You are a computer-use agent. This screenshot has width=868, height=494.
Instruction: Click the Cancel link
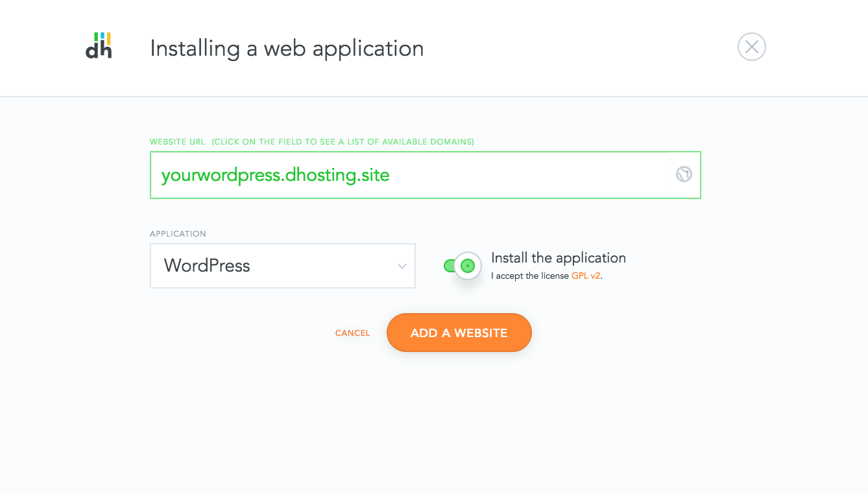(x=352, y=333)
